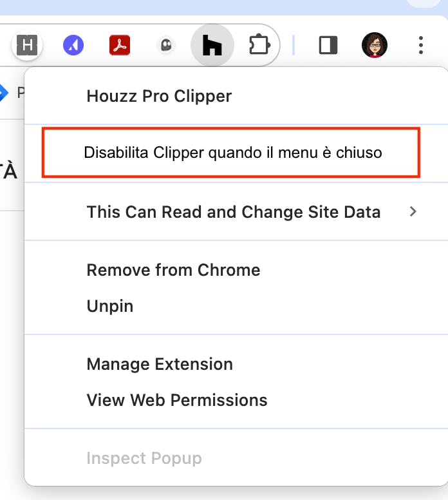Viewport: 448px width, 500px height.
Task: Open Chrome's three-dot menu
Action: [x=421, y=45]
